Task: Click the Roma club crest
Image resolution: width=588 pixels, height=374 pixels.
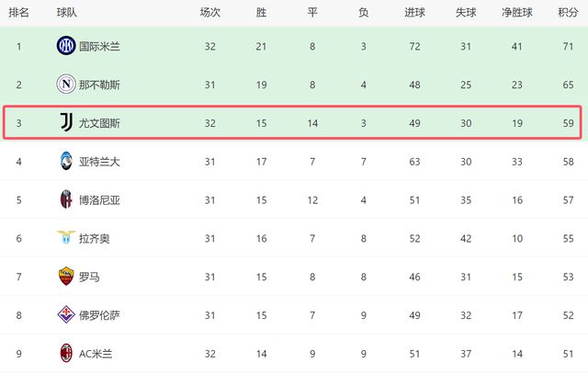Action: 65,276
